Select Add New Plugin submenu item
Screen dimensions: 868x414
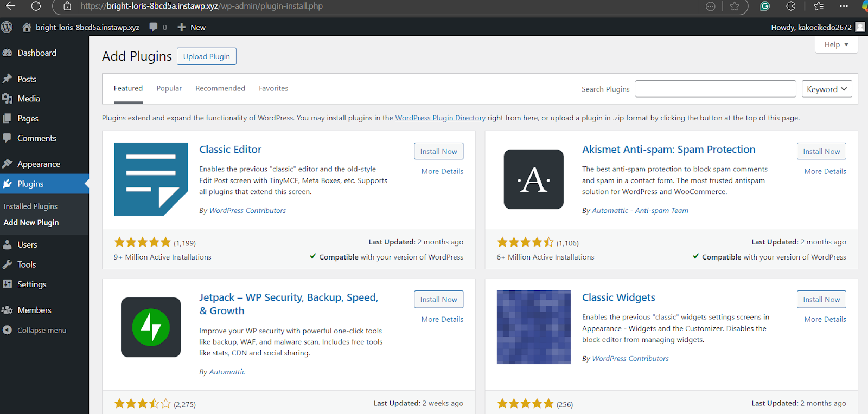click(31, 223)
